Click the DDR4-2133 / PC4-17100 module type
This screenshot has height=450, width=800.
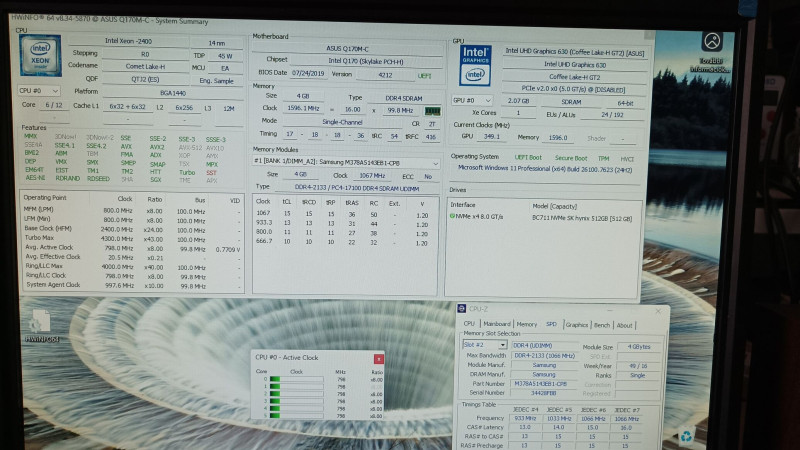click(x=357, y=188)
